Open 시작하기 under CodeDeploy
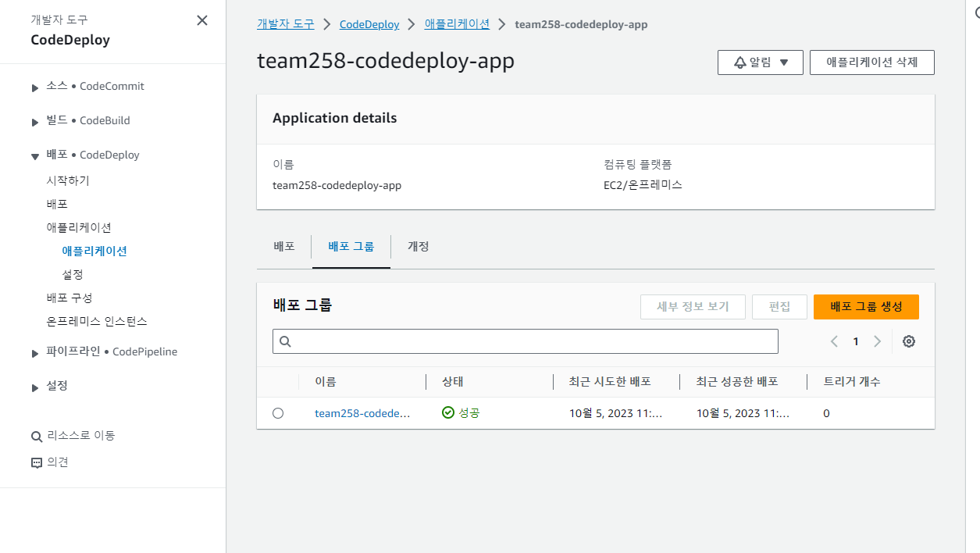Image resolution: width=980 pixels, height=553 pixels. (x=68, y=180)
